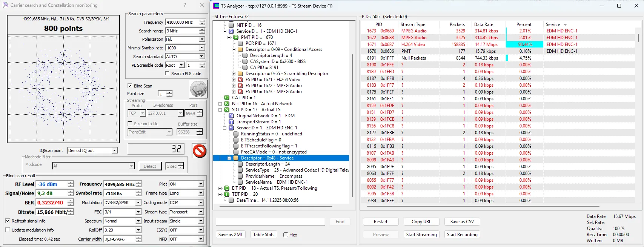The image size is (644, 247).
Task: Click the green TDT PID 20 icon
Action: (227, 194)
